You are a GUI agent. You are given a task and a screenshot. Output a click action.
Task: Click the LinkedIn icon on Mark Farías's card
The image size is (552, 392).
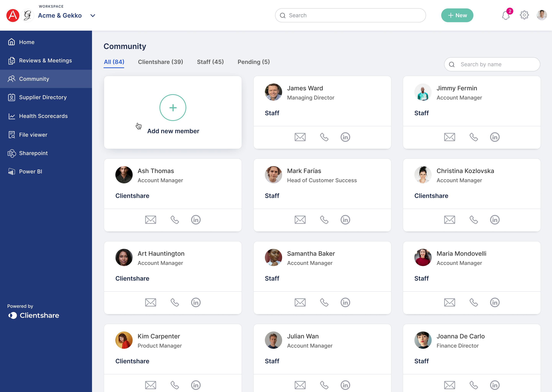(345, 219)
